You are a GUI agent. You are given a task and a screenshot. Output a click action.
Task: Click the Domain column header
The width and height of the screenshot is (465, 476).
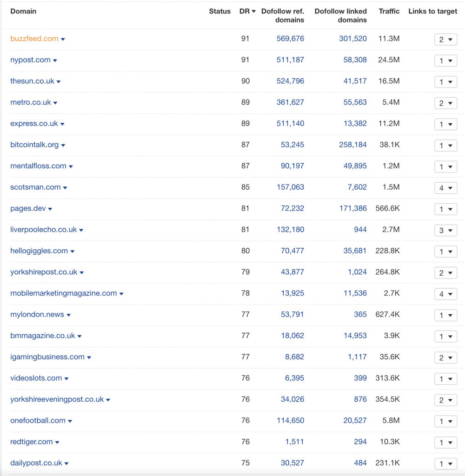coord(23,11)
